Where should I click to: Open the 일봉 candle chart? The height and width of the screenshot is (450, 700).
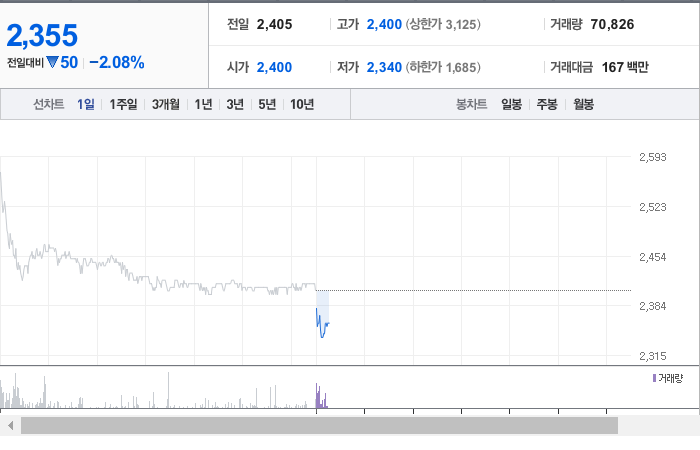[512, 104]
